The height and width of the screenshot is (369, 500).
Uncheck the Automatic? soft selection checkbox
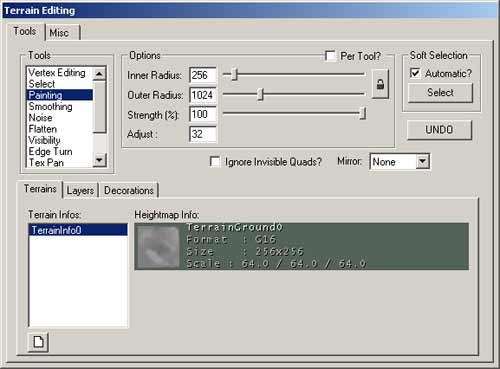tap(415, 73)
